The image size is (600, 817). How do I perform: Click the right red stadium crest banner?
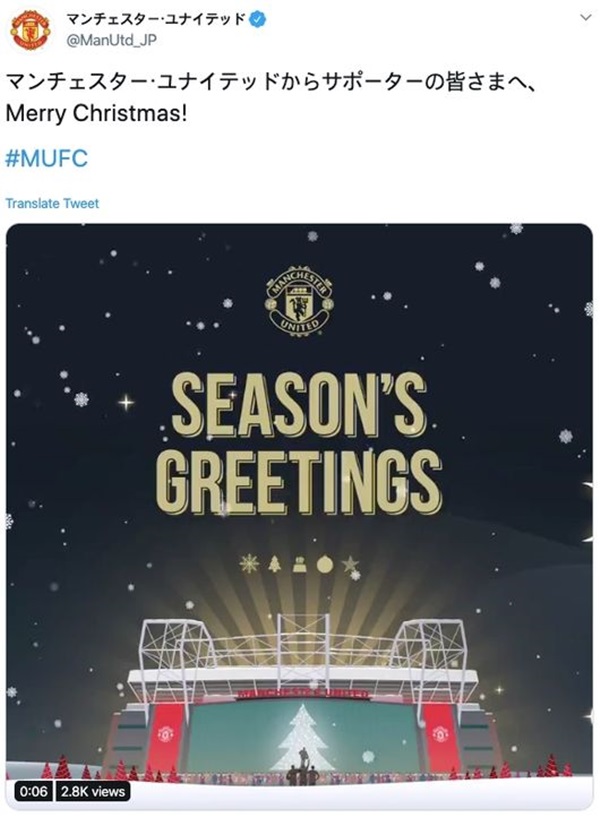441,737
